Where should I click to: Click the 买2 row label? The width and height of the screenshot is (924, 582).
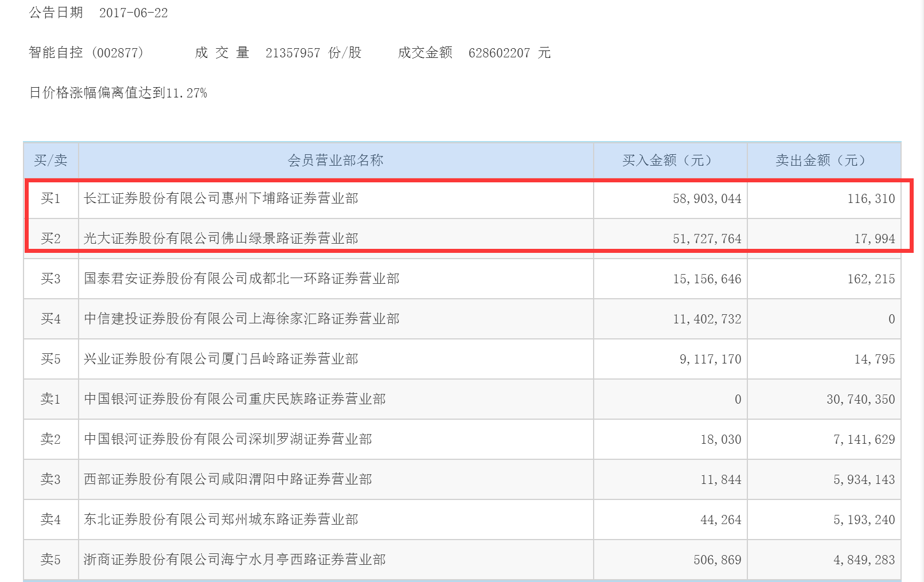pos(50,239)
